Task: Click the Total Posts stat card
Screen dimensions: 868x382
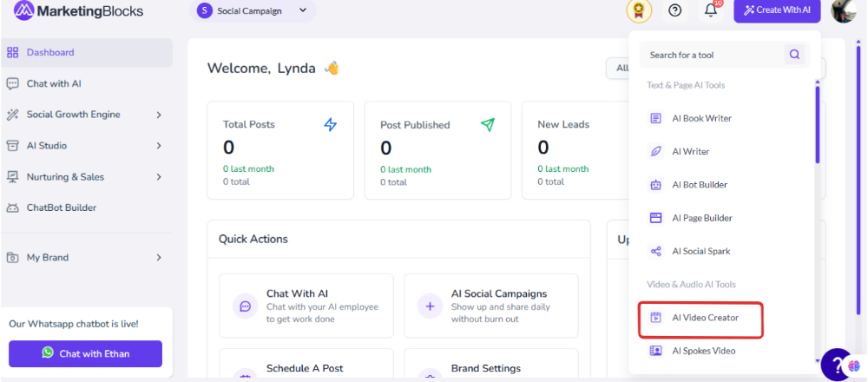Action: coord(280,150)
